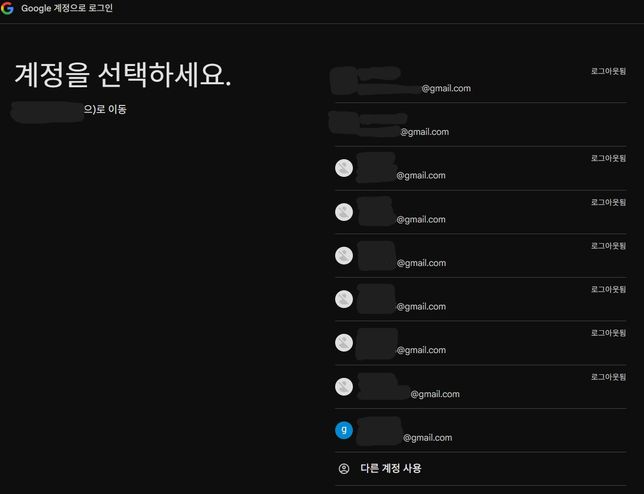
Task: Click the "으)로 이동" text under the heading
Action: click(x=105, y=109)
